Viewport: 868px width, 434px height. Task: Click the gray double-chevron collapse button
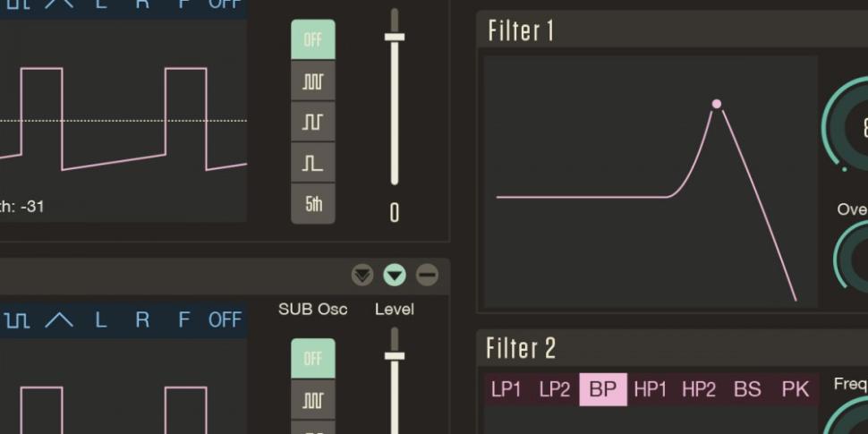point(362,276)
